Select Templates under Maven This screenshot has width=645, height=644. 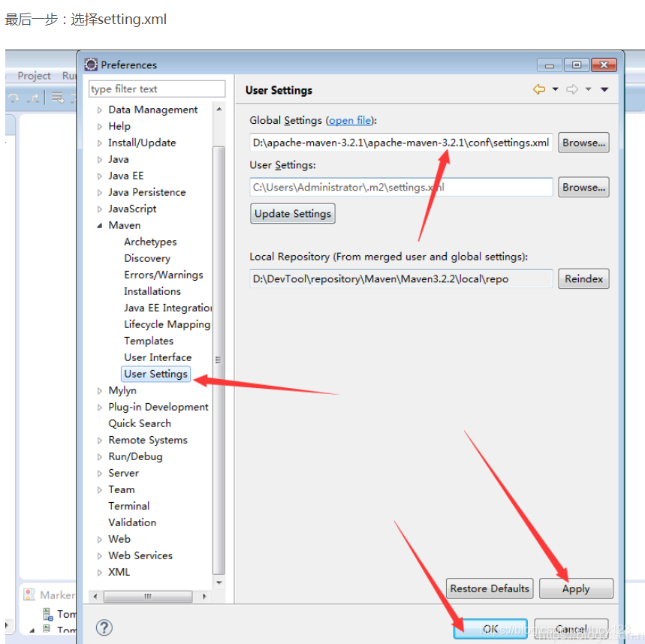point(148,340)
